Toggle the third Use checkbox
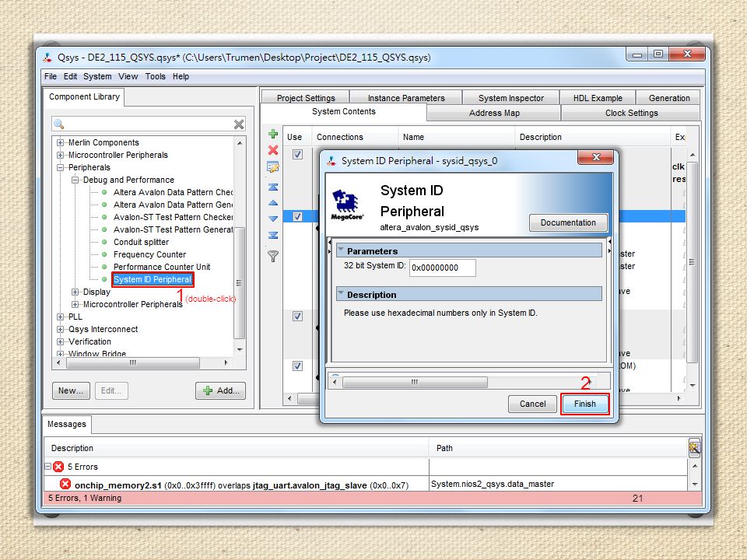 click(298, 317)
